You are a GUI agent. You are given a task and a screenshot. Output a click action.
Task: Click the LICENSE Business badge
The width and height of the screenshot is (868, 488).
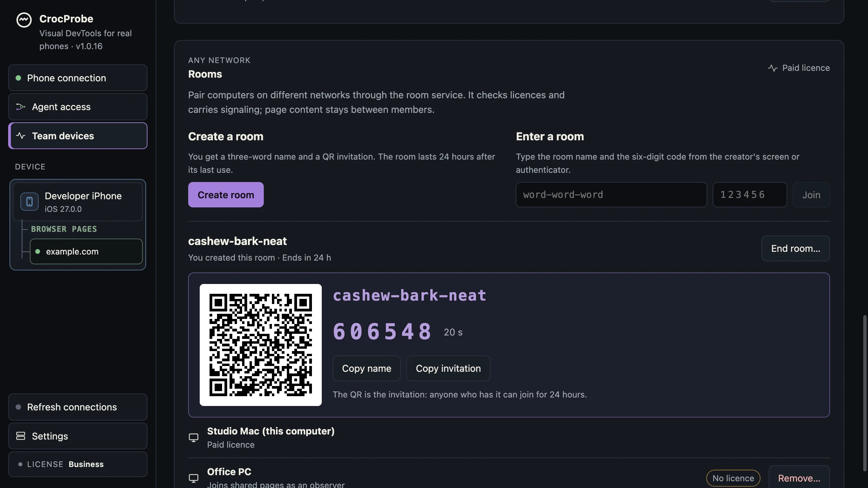tap(78, 464)
